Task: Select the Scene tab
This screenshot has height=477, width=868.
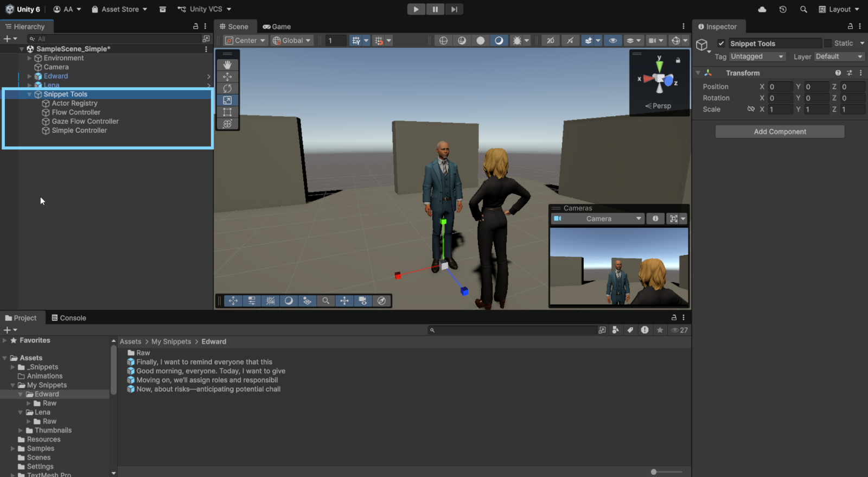Action: 234,27
